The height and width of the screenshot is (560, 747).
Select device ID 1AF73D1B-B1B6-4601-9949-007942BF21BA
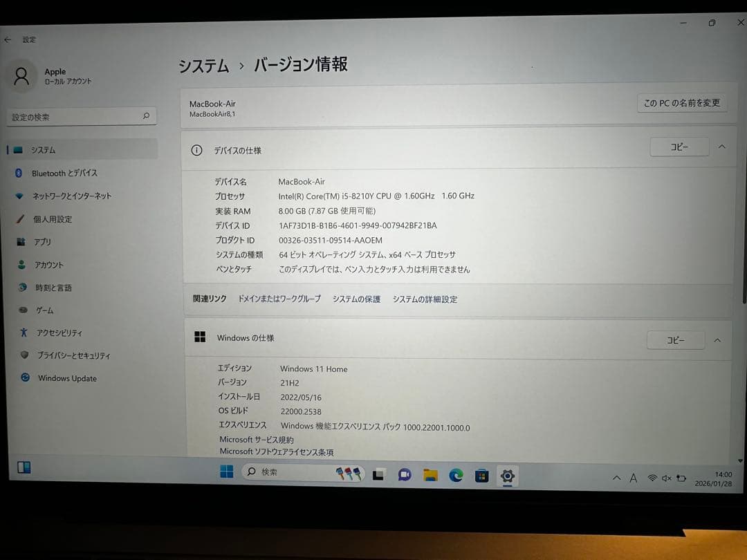tap(358, 225)
